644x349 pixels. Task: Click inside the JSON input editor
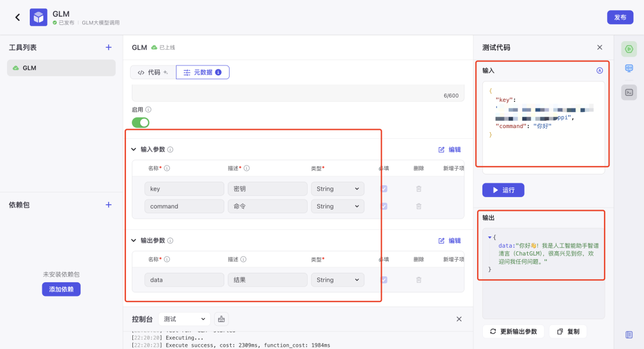point(543,127)
